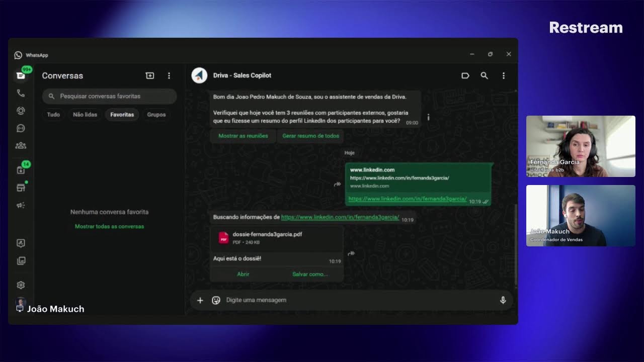Screen dimensions: 644x362
Task: Open the megaphone advertise icon
Action: [x=21, y=205]
